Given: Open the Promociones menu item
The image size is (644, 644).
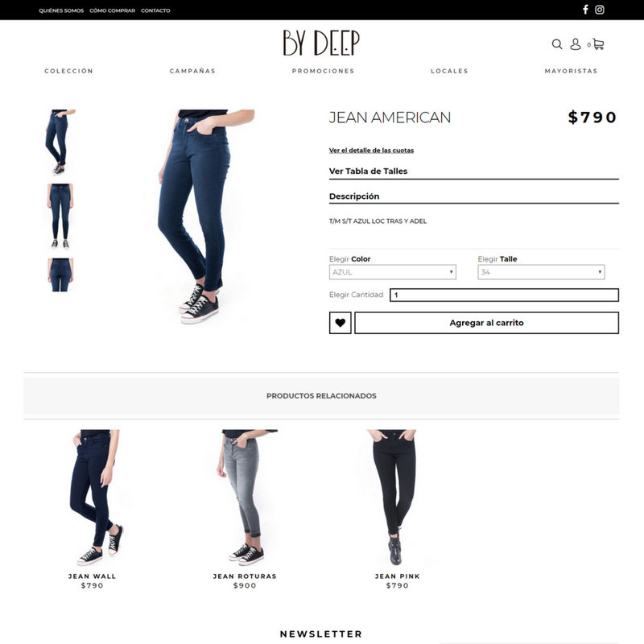Looking at the screenshot, I should 324,71.
